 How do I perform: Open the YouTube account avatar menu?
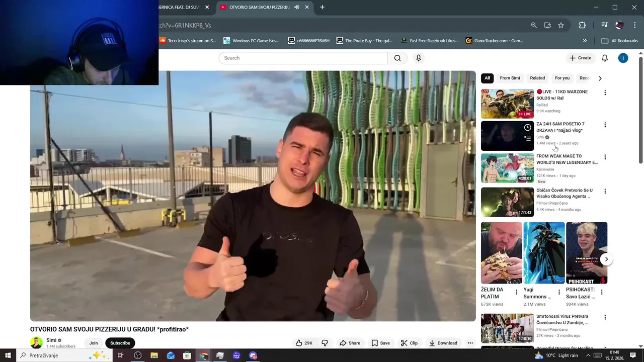tap(623, 58)
